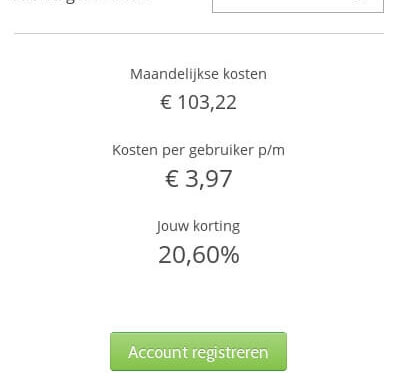The image size is (399, 380).
Task: Click the horizontal divider line below the dropdown
Action: [199, 33]
